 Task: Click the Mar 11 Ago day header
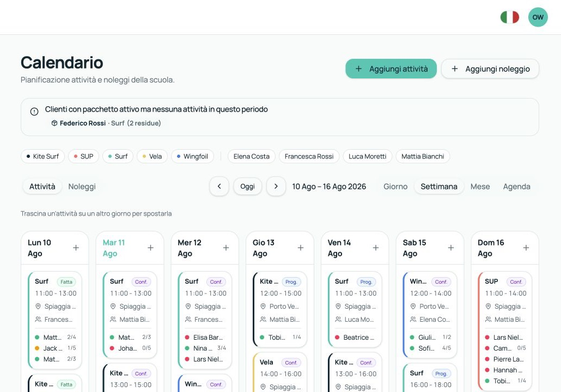tap(114, 248)
